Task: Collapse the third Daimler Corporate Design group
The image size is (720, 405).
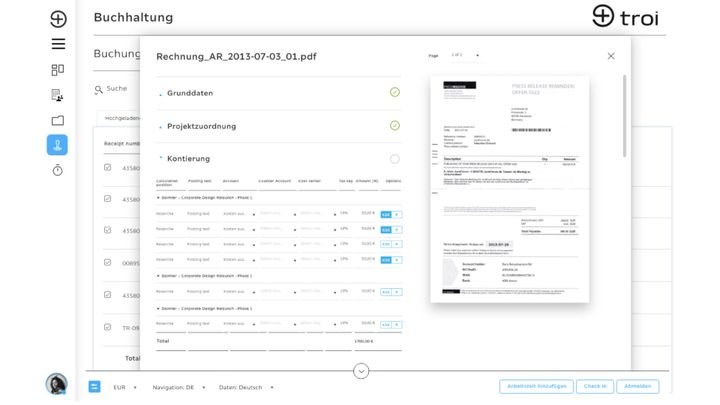Action: click(158, 309)
